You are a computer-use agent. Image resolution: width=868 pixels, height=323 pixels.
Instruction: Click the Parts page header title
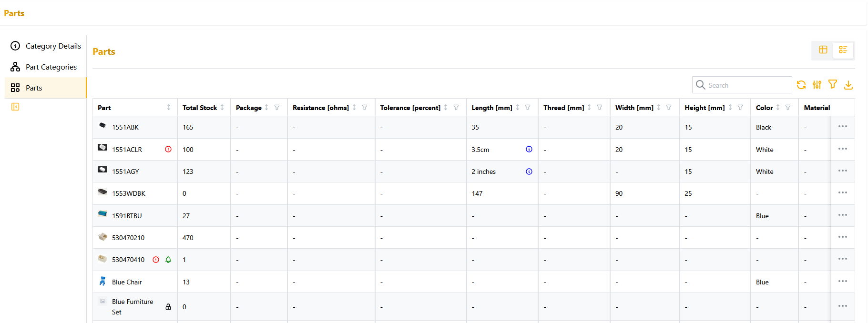(14, 13)
